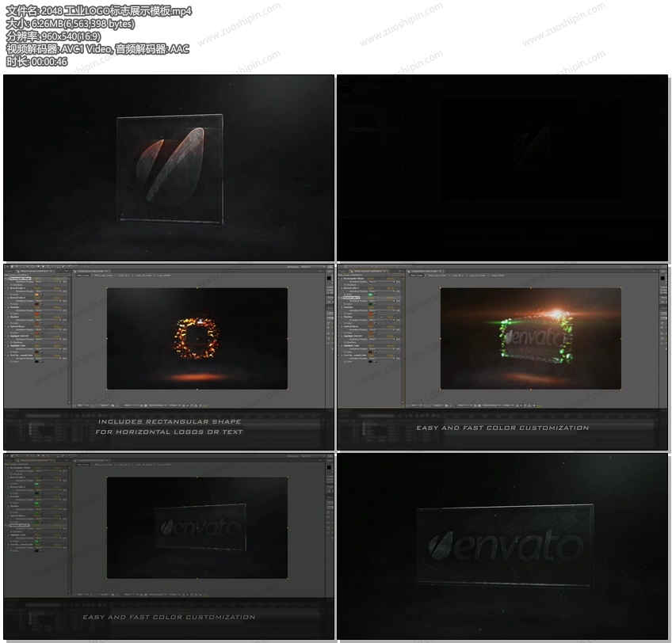Image resolution: width=672 pixels, height=643 pixels.
Task: Toggle the fx icon for Shadow effect in fiery ring frame
Action: pos(9,318)
